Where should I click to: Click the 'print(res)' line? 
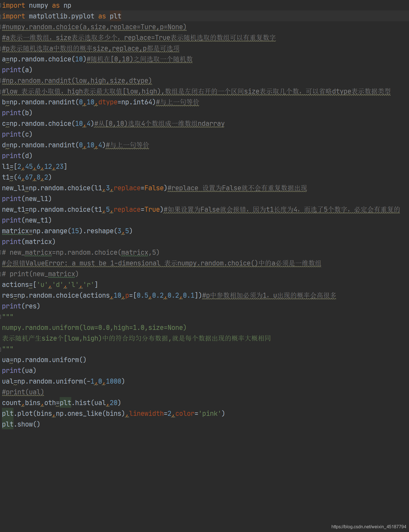coord(21,306)
